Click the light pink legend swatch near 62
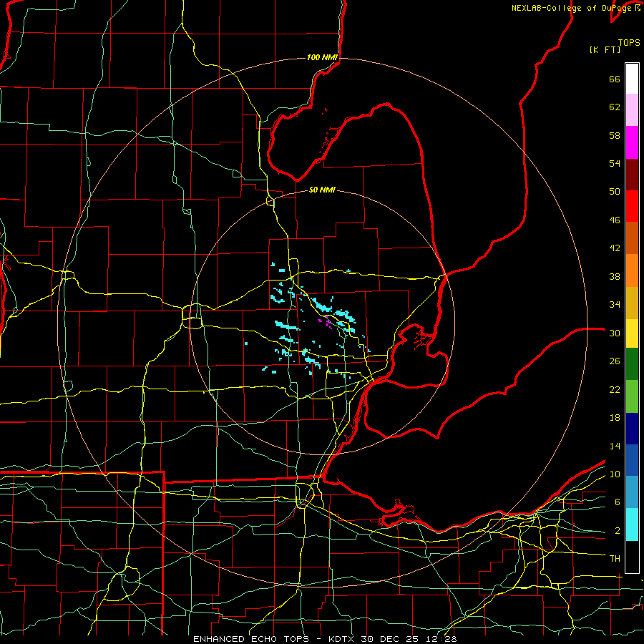This screenshot has width=644, height=644. (632, 110)
